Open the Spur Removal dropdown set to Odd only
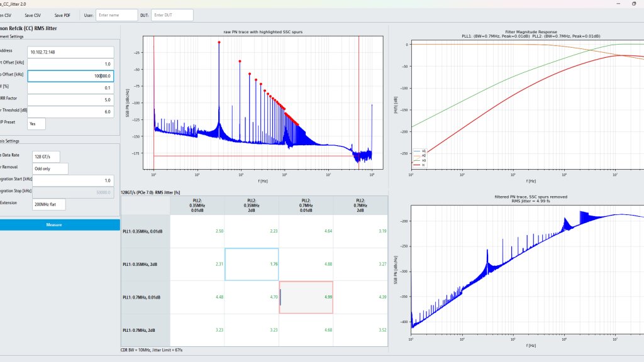644x362 pixels. (50, 168)
